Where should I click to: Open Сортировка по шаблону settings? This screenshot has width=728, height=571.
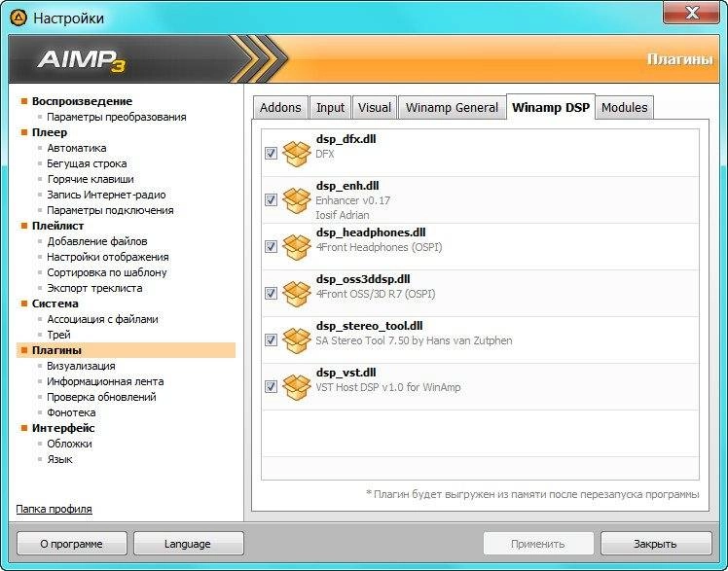click(x=107, y=272)
